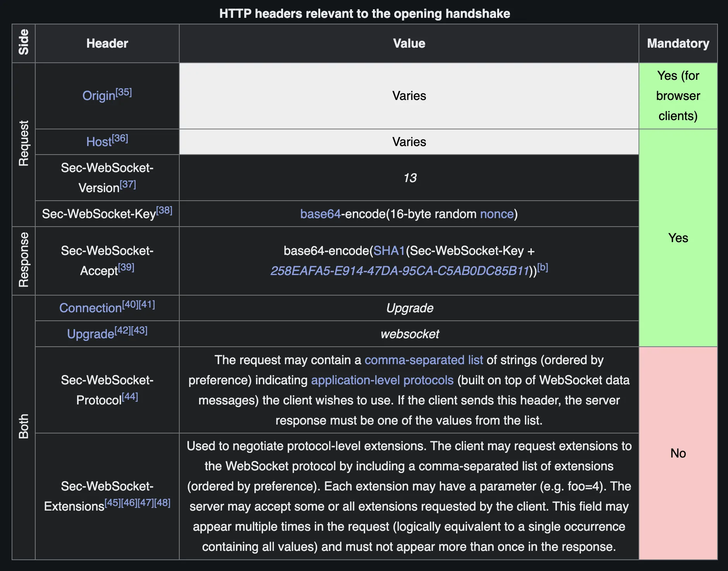
Task: Jump to citation [45]
Action: point(113,503)
